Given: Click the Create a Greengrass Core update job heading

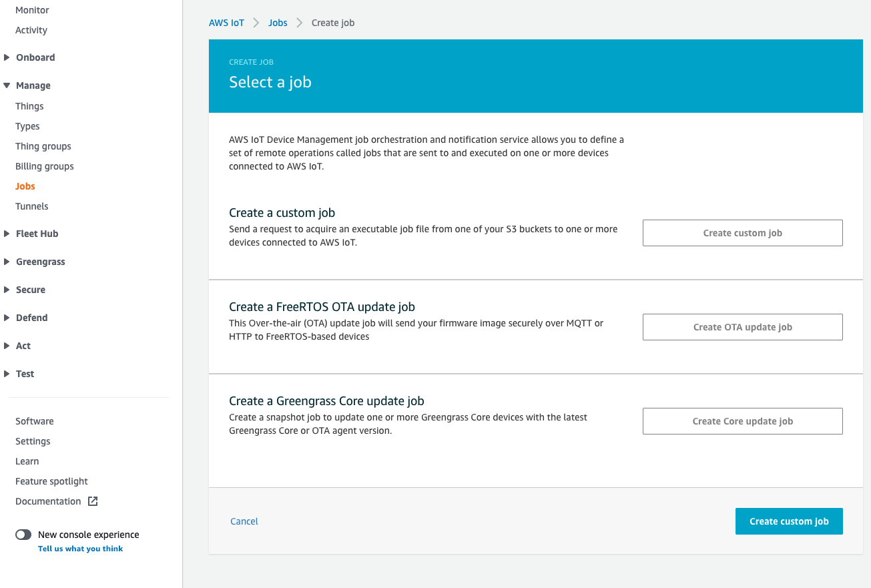Looking at the screenshot, I should point(327,401).
